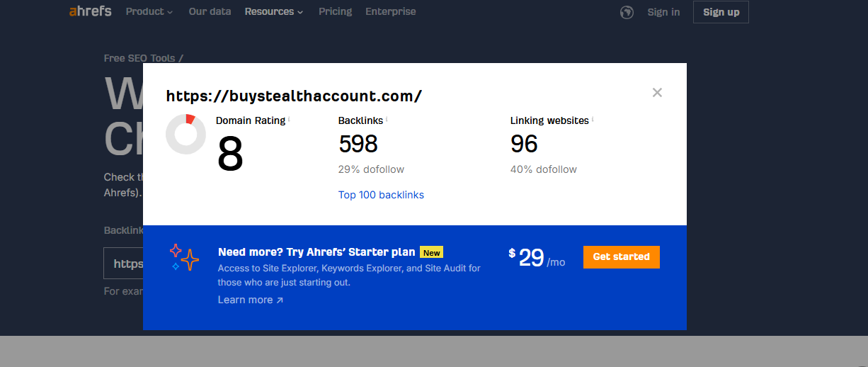
Task: Click the backlink checker URL input field
Action: point(124,264)
